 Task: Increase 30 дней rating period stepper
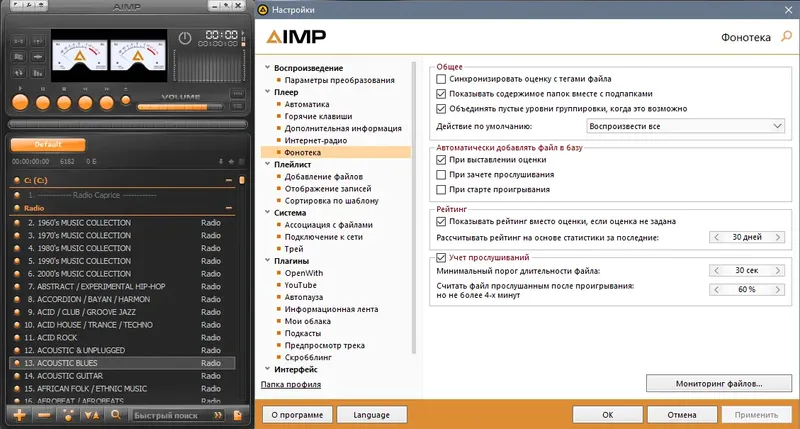(x=778, y=237)
